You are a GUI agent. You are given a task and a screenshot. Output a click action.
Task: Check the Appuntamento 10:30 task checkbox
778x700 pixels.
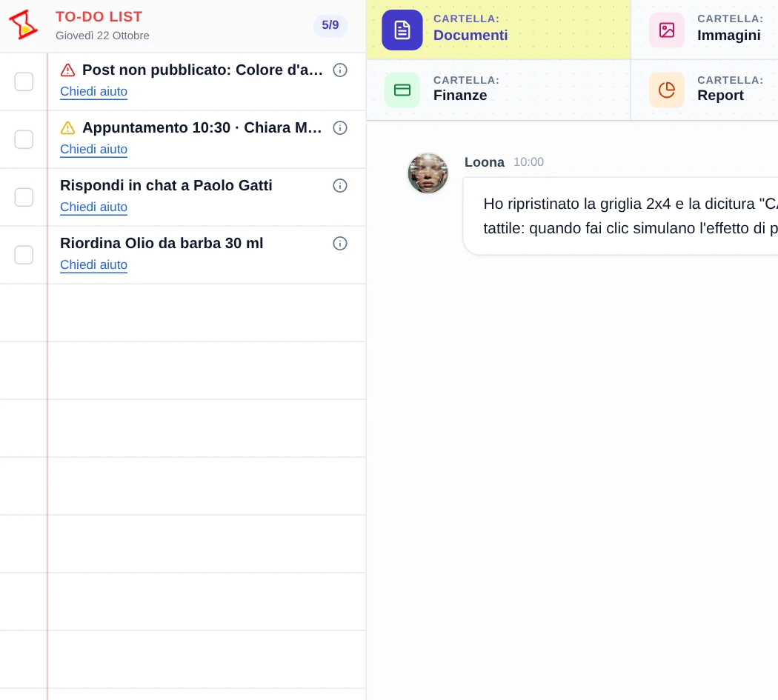tap(24, 139)
